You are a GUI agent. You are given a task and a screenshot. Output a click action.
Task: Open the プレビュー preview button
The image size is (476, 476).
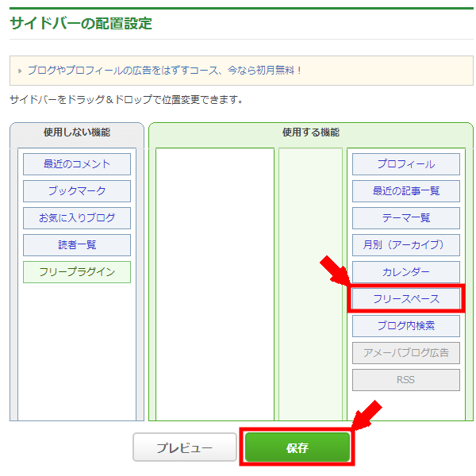(x=185, y=447)
